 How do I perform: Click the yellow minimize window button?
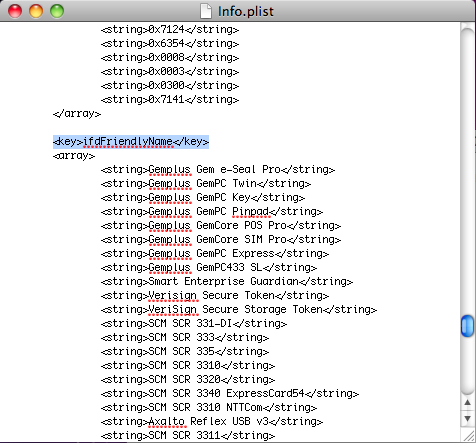pos(36,11)
